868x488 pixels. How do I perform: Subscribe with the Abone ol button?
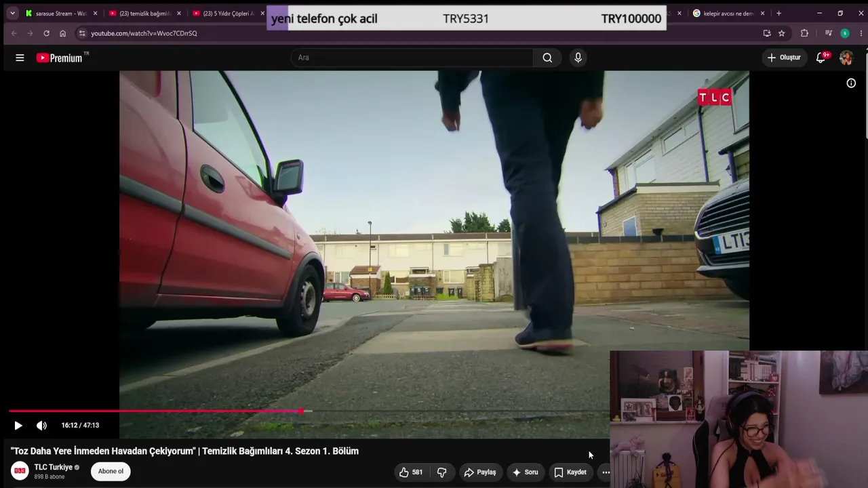(111, 472)
